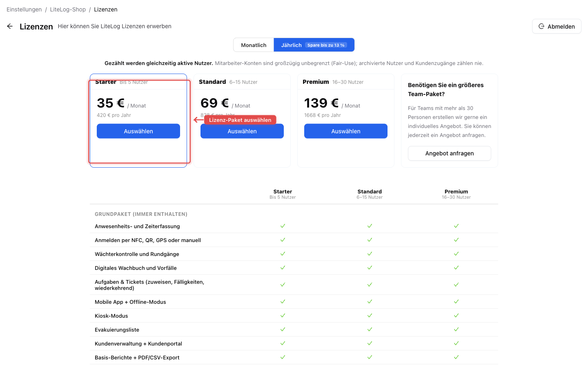Select the Jährlich billing tab
This screenshot has width=588, height=368.
(x=314, y=45)
